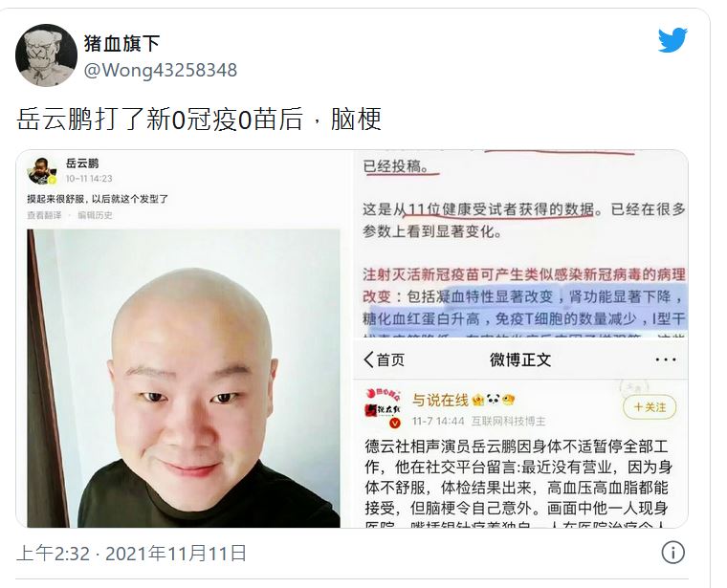Click the tweet text about 岳云鹏

tap(199, 119)
